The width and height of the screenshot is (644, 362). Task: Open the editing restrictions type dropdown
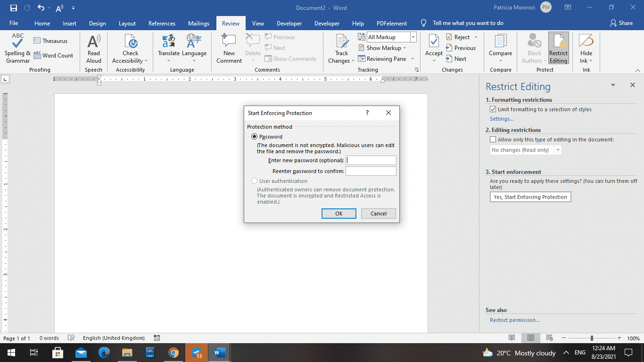coord(558,149)
